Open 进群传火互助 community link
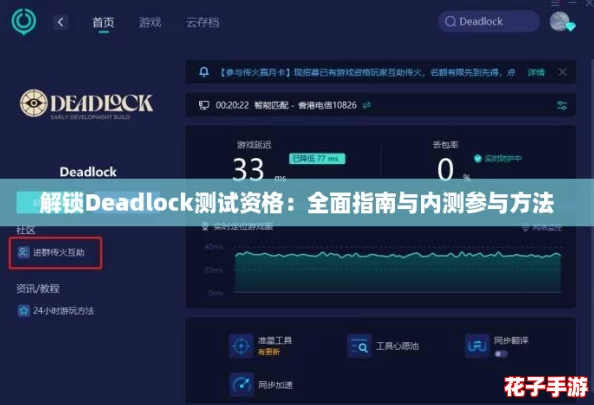This screenshot has height=405, width=594. pyautogui.click(x=56, y=253)
